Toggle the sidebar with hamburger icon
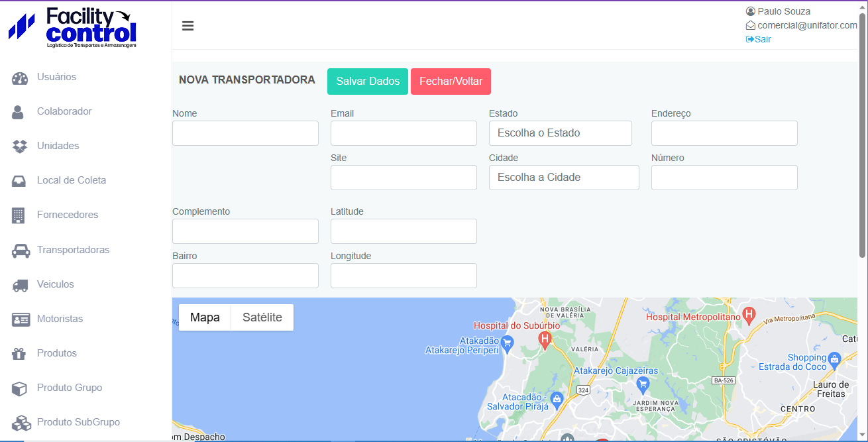Image resolution: width=868 pixels, height=442 pixels. click(x=188, y=25)
